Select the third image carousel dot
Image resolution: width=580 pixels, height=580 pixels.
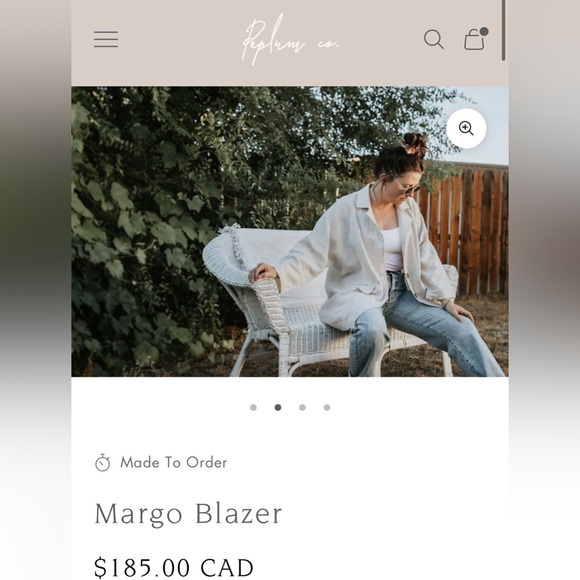click(x=302, y=407)
